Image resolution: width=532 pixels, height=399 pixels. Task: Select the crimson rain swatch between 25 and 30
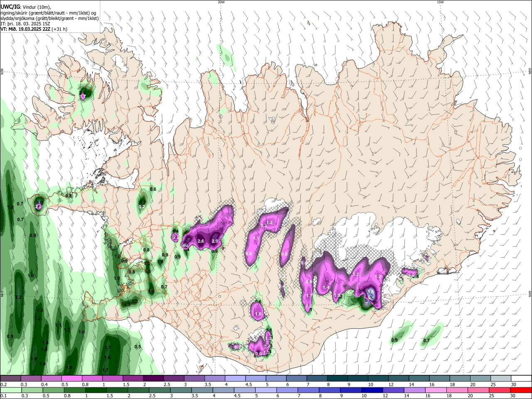(500, 390)
